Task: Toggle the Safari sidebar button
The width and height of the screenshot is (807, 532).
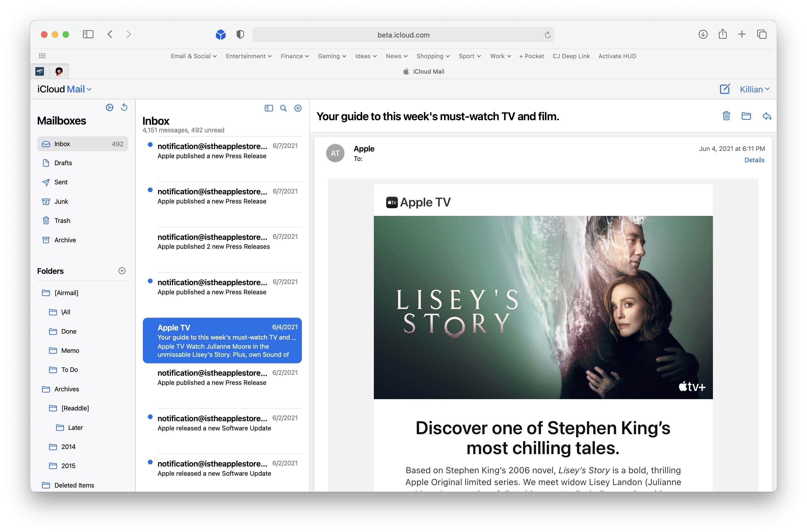Action: (88, 34)
